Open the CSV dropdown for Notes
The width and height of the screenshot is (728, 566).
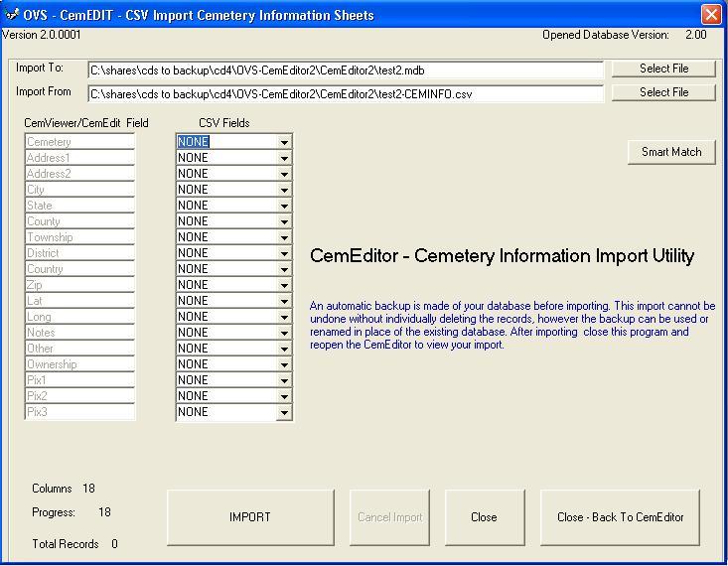point(284,333)
